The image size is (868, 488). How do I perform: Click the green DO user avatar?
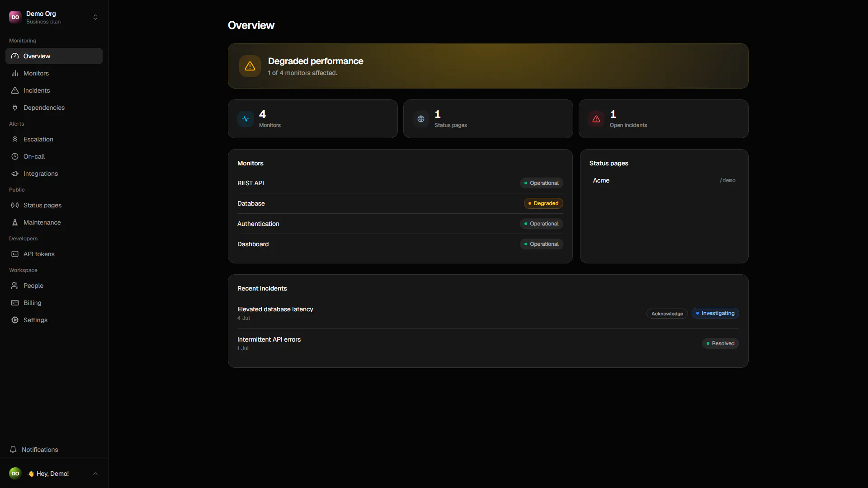click(x=15, y=474)
